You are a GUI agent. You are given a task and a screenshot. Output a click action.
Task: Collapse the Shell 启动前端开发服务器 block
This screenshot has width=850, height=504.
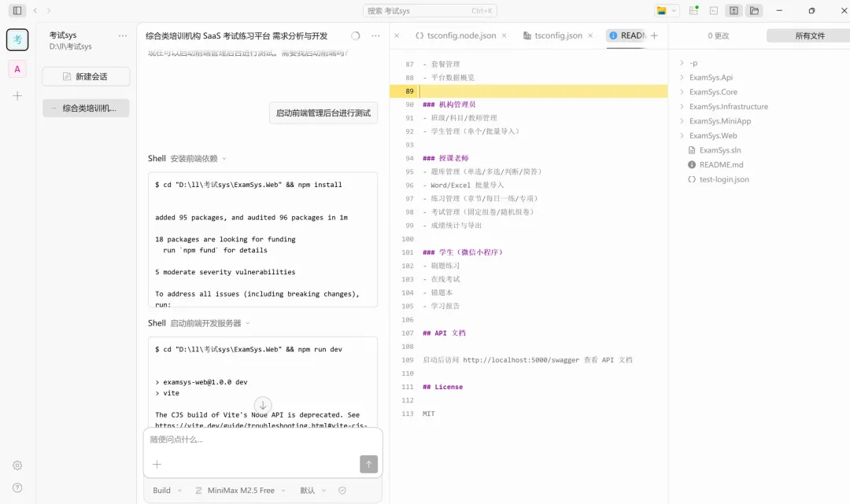tap(199, 323)
